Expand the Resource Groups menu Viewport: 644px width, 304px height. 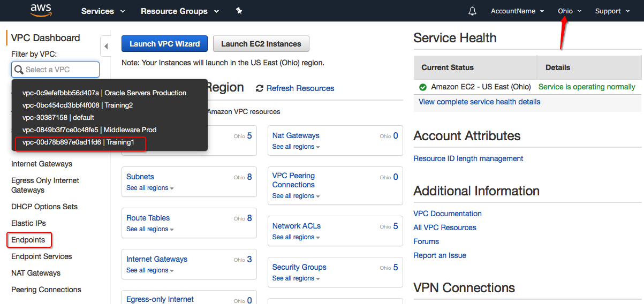[x=179, y=11]
